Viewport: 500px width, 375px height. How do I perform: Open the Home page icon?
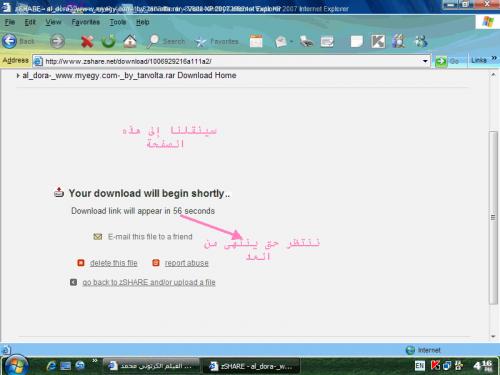coord(130,41)
